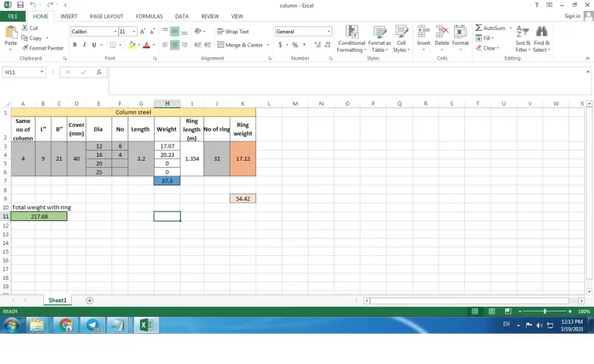Toggle Underline formatting
Viewport: 594px width, 364px height.
click(x=94, y=45)
